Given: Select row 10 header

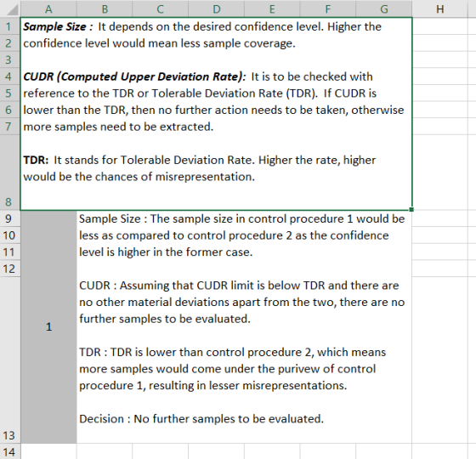Looking at the screenshot, I should [10, 235].
